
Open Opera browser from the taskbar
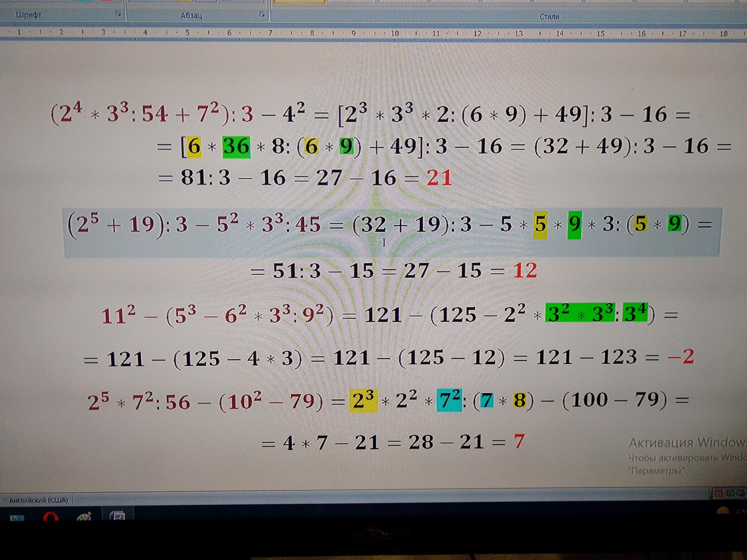pos(51,517)
